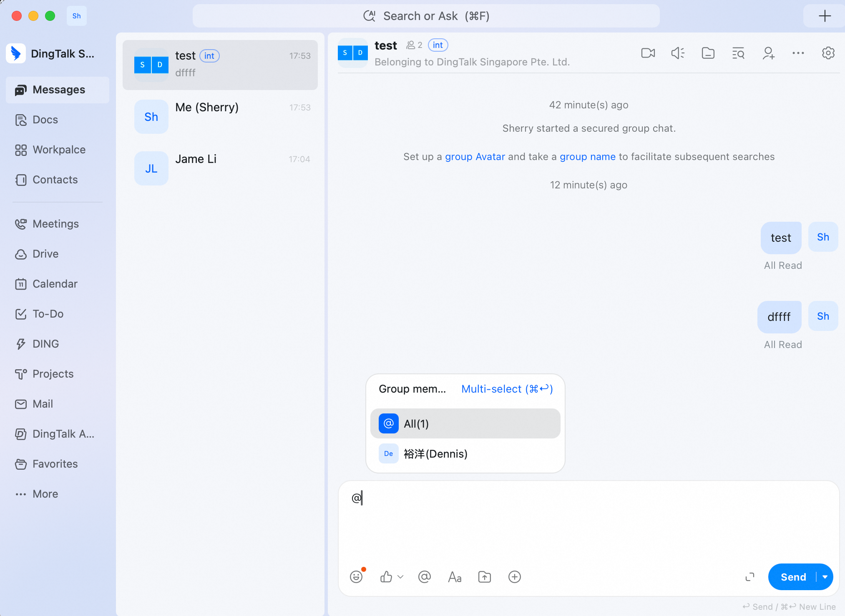Screen dimensions: 845x616
Task: Open the Send options dropdown arrow
Action: (x=825, y=577)
